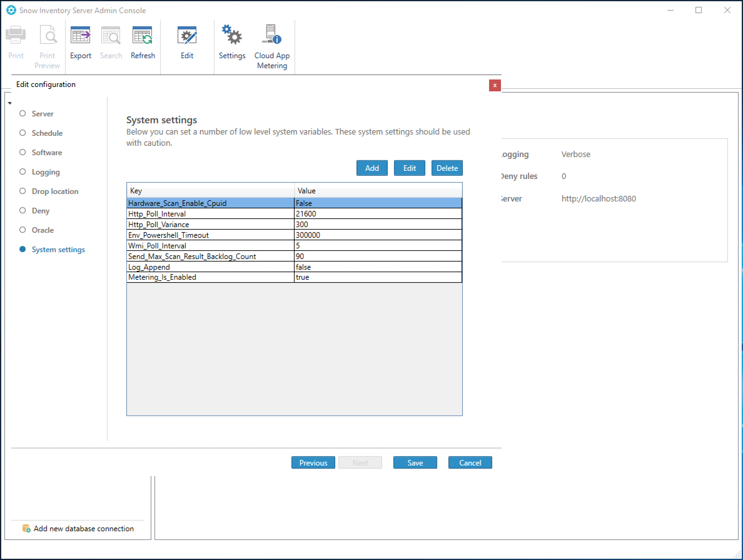Image resolution: width=743 pixels, height=560 pixels.
Task: Click the value true cell
Action: click(x=378, y=277)
